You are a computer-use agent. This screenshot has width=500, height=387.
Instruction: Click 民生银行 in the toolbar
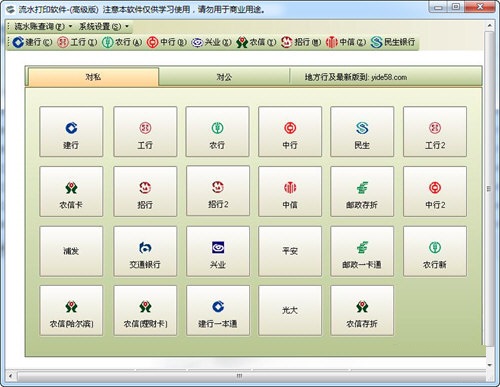click(393, 42)
